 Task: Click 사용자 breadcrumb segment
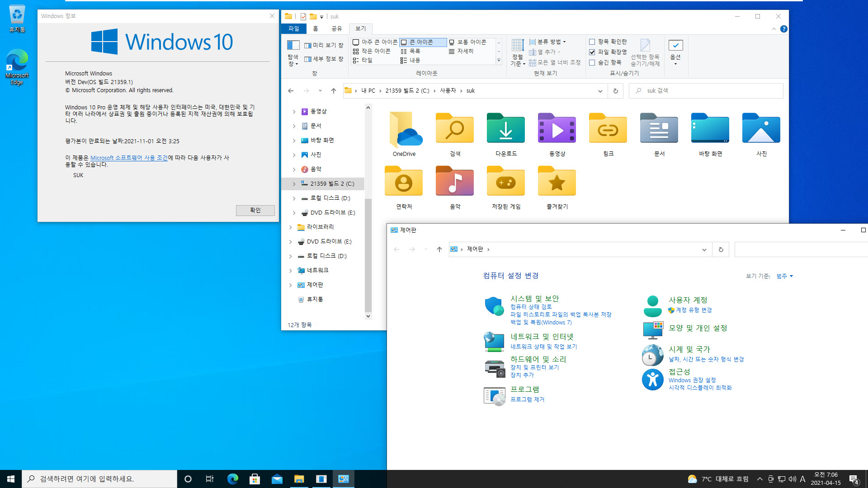[448, 91]
